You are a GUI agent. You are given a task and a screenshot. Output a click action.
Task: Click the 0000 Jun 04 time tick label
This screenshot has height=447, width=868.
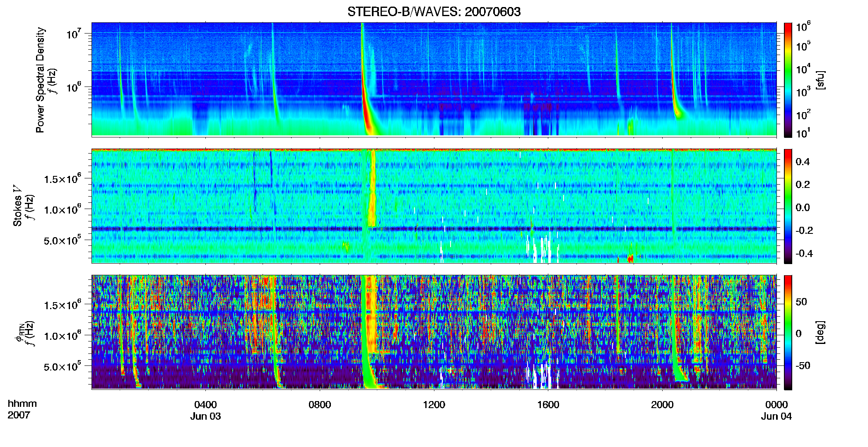(x=776, y=411)
